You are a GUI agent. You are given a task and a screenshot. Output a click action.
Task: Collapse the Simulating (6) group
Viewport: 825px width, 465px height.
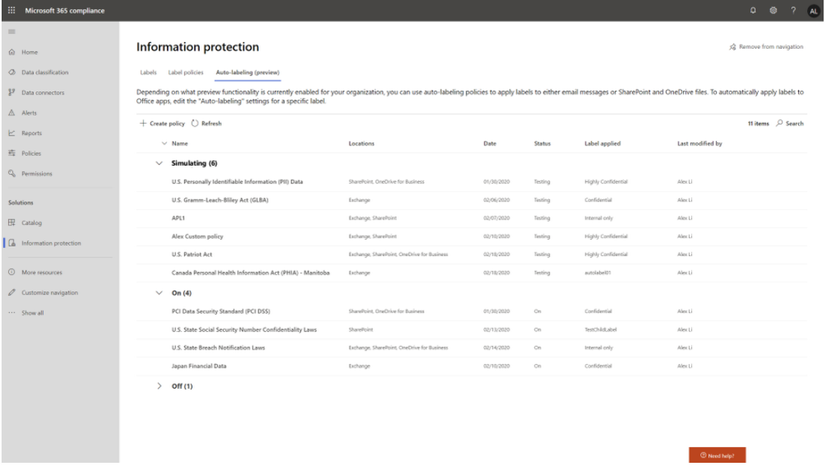click(x=159, y=163)
